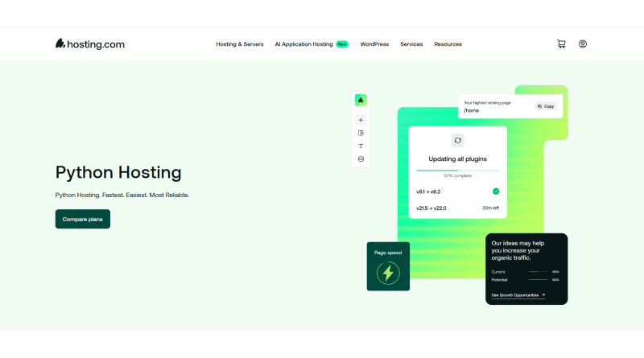Follow the See Growth Opportunities link
Viewport: 644px width, 358px height.
click(518, 295)
